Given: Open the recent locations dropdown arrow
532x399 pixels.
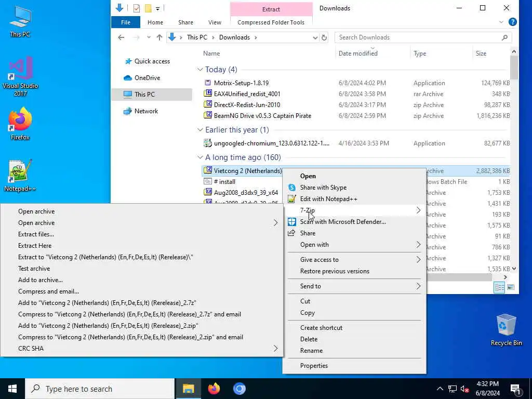Looking at the screenshot, I should pos(149,37).
